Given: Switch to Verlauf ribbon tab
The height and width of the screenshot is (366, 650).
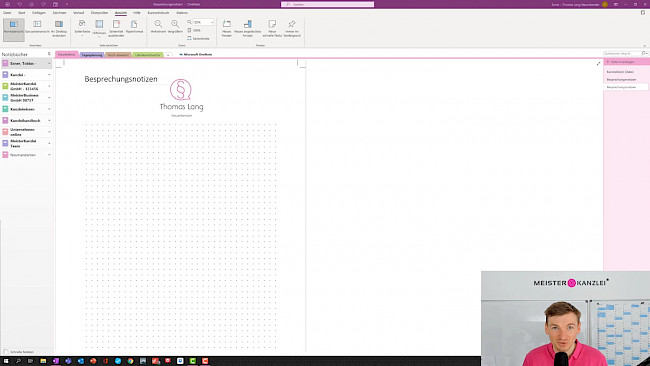Looking at the screenshot, I should 78,13.
